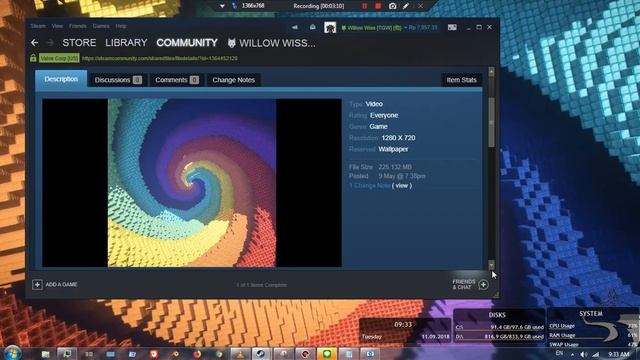640x360 pixels.
Task: Click the ADD A GAME plus icon
Action: pos(37,284)
